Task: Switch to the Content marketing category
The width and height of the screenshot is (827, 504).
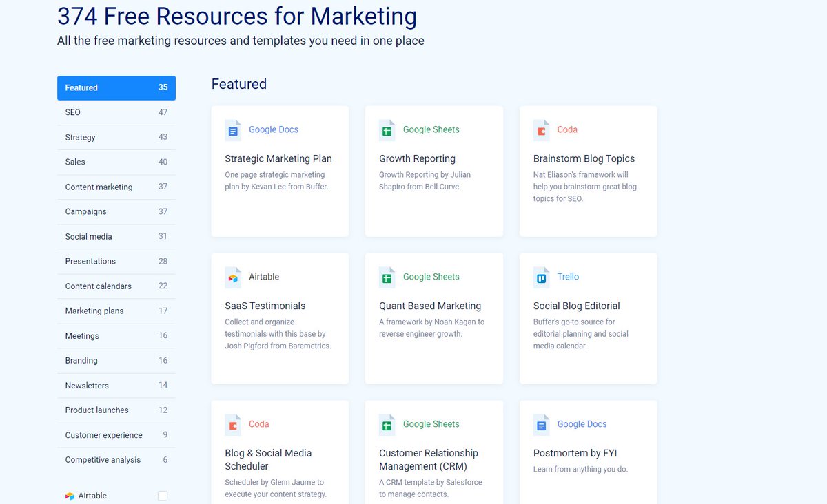Action: pos(116,187)
